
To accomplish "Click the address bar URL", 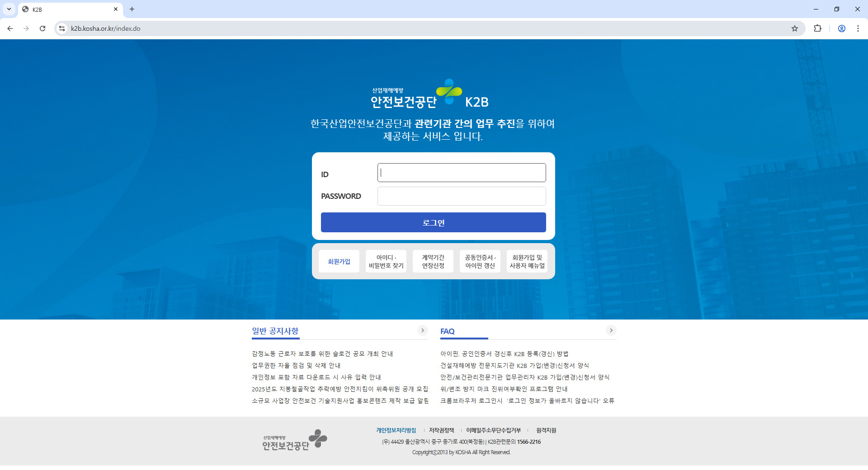I will [x=105, y=28].
